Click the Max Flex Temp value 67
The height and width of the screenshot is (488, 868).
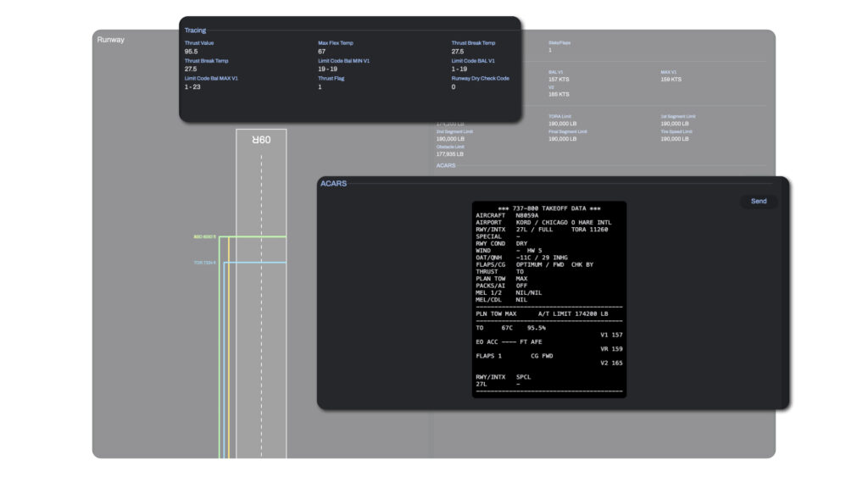(x=322, y=52)
